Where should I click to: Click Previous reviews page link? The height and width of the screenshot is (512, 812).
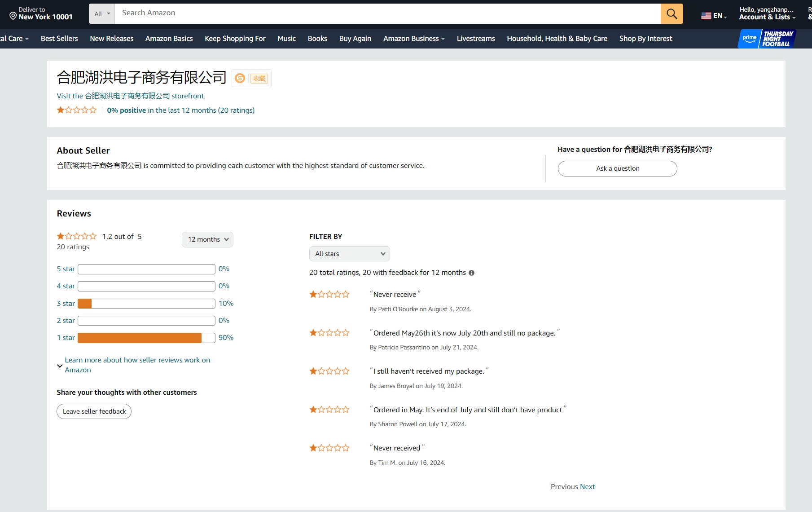564,487
